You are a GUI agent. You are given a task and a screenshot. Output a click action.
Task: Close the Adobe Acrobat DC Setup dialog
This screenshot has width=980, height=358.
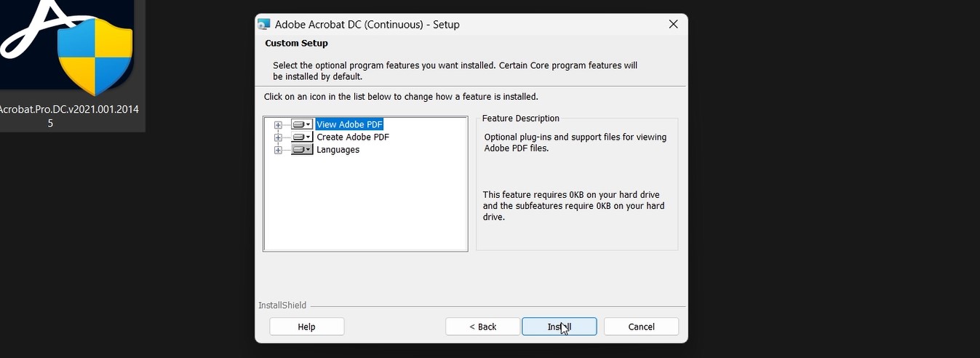coord(673,24)
